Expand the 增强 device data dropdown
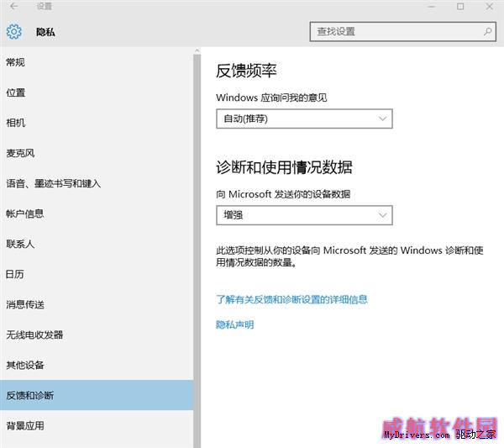Image resolution: width=504 pixels, height=448 pixels. pos(304,215)
